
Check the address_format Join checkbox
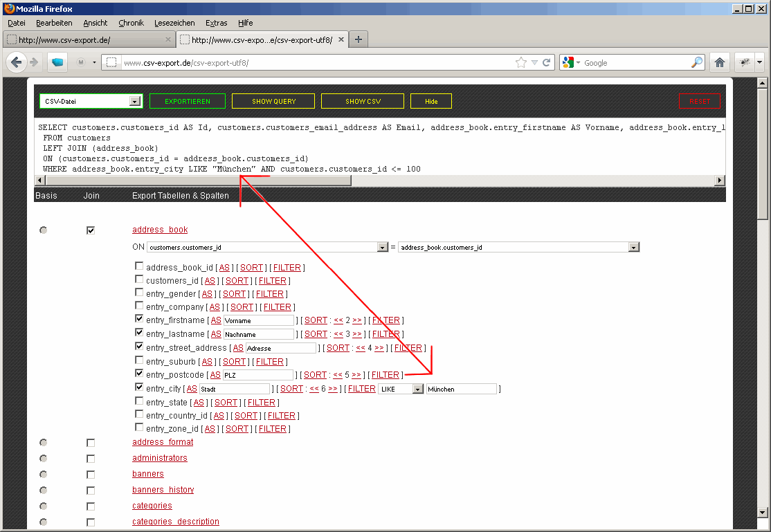(91, 443)
